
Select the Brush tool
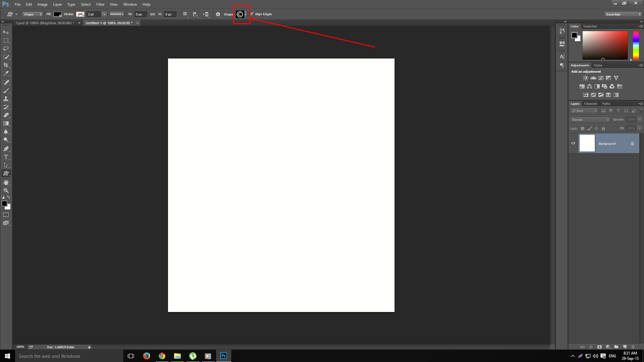click(x=6, y=90)
